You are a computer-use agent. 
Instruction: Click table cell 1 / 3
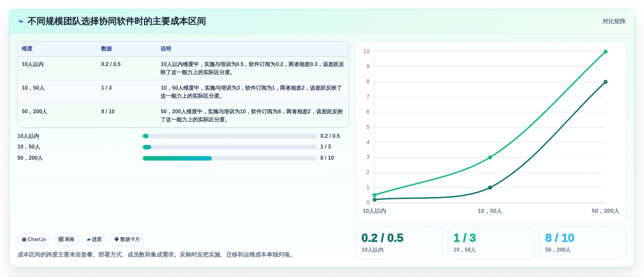pyautogui.click(x=106, y=88)
